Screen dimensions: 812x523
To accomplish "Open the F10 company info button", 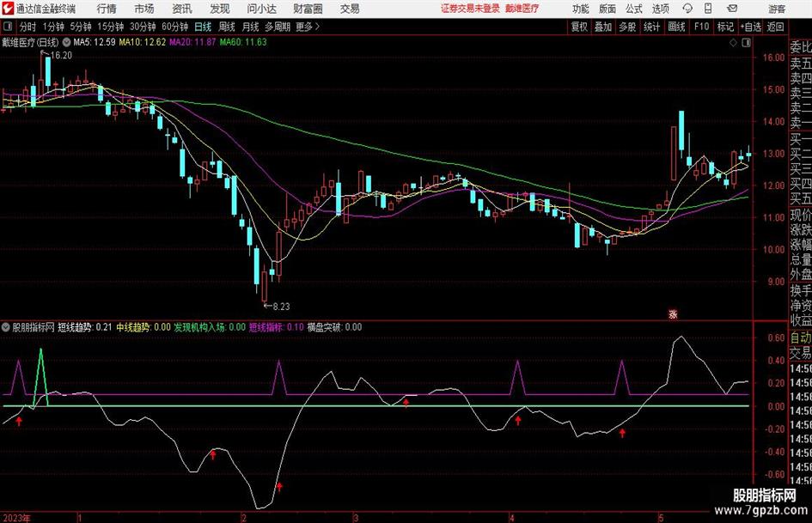I will [702, 27].
